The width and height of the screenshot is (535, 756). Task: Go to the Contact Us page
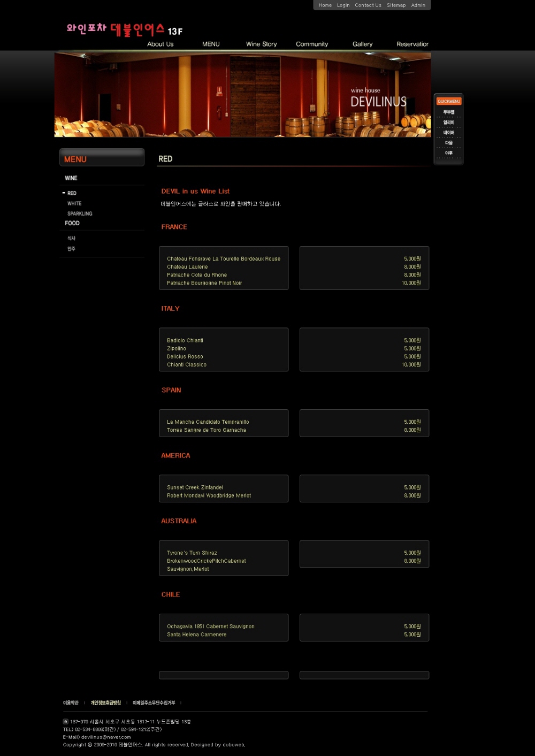pos(368,5)
